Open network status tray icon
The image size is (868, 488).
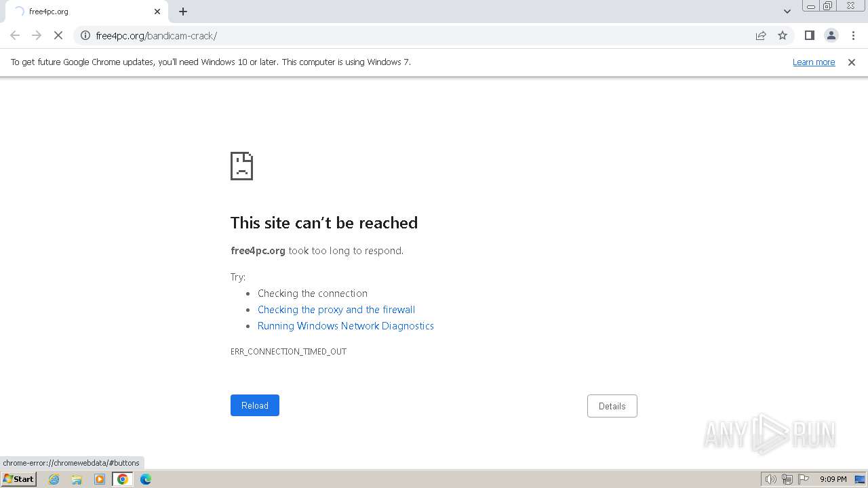tap(787, 479)
